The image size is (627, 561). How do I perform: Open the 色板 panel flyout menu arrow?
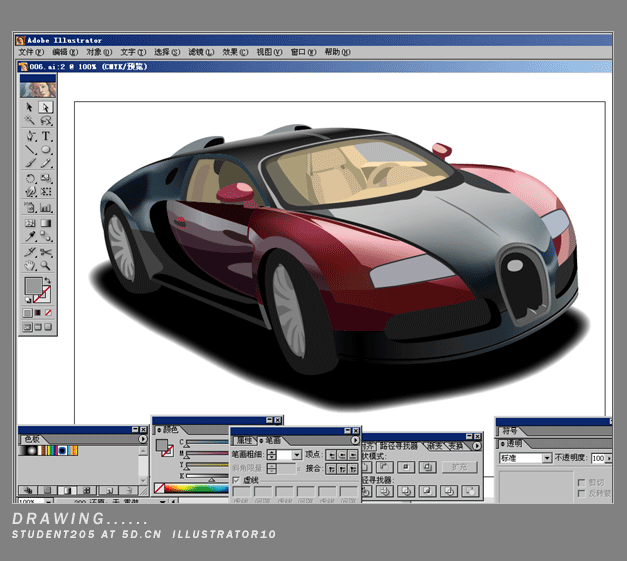[x=143, y=439]
